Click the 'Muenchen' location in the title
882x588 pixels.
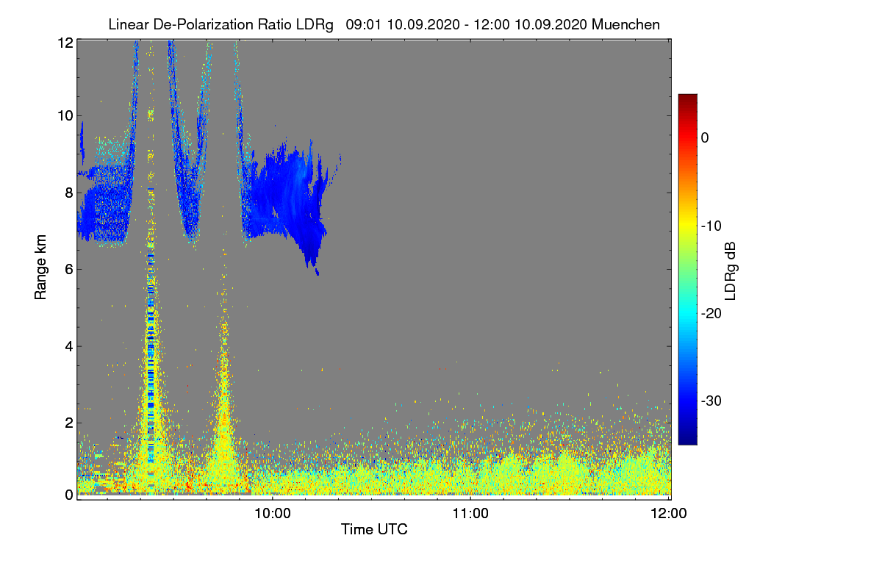tap(625, 24)
